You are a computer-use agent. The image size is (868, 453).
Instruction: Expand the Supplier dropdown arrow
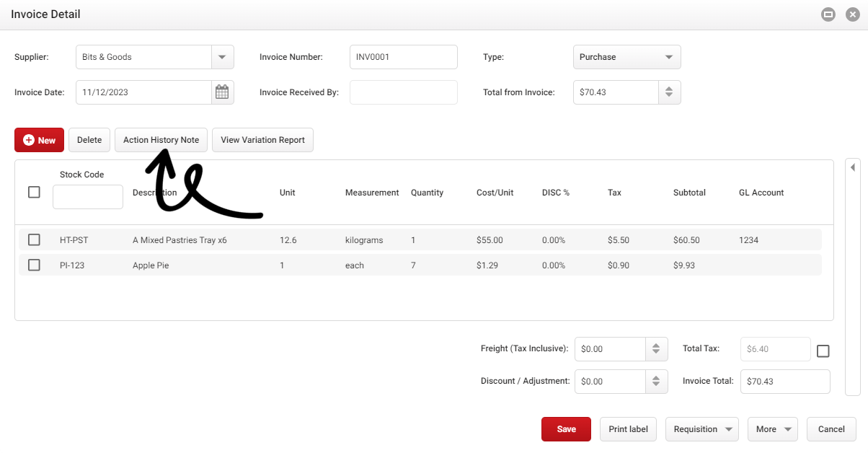pyautogui.click(x=222, y=57)
